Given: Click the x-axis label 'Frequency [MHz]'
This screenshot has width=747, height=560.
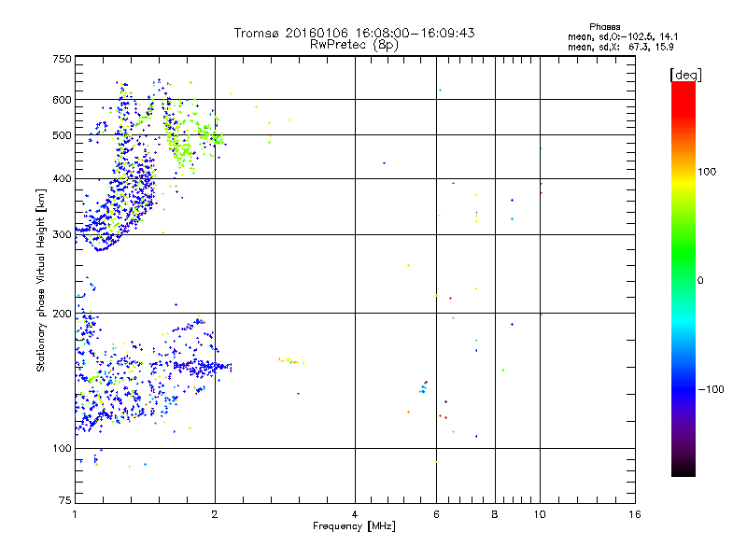Looking at the screenshot, I should tap(354, 526).
